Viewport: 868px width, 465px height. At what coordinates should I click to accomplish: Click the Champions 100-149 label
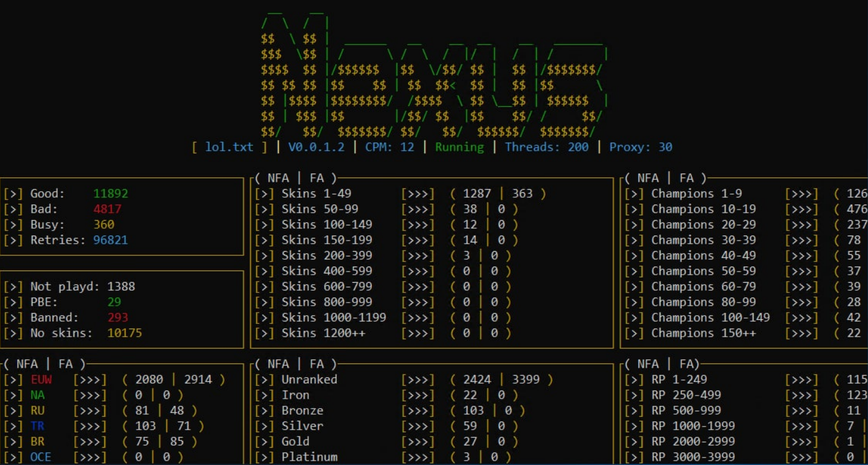(x=710, y=317)
